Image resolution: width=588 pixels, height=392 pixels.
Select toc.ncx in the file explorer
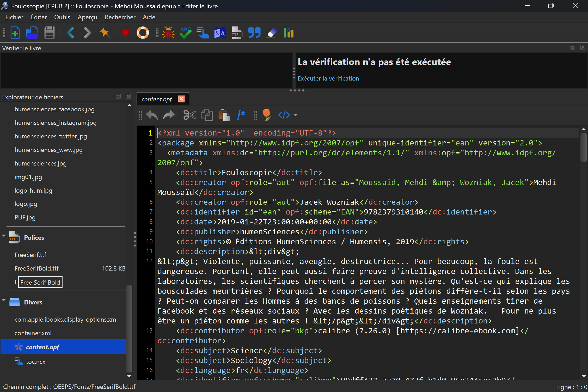point(36,362)
